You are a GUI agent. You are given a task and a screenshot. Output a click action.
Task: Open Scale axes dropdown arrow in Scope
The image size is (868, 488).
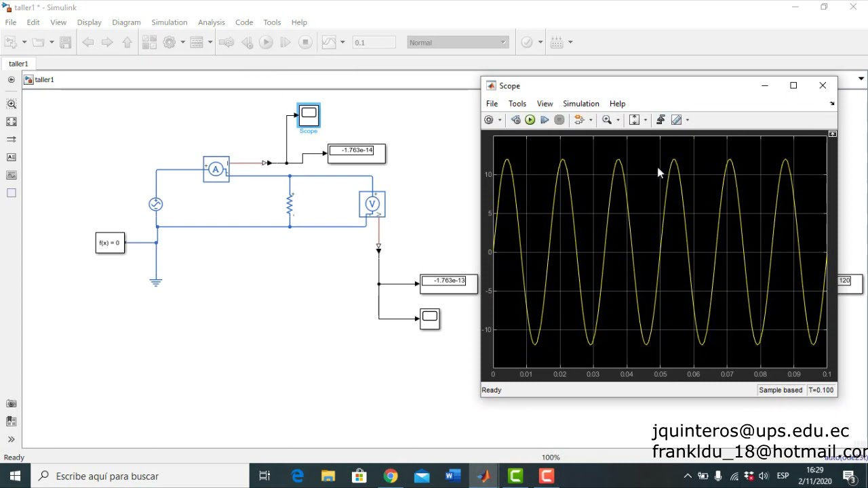pyautogui.click(x=645, y=120)
